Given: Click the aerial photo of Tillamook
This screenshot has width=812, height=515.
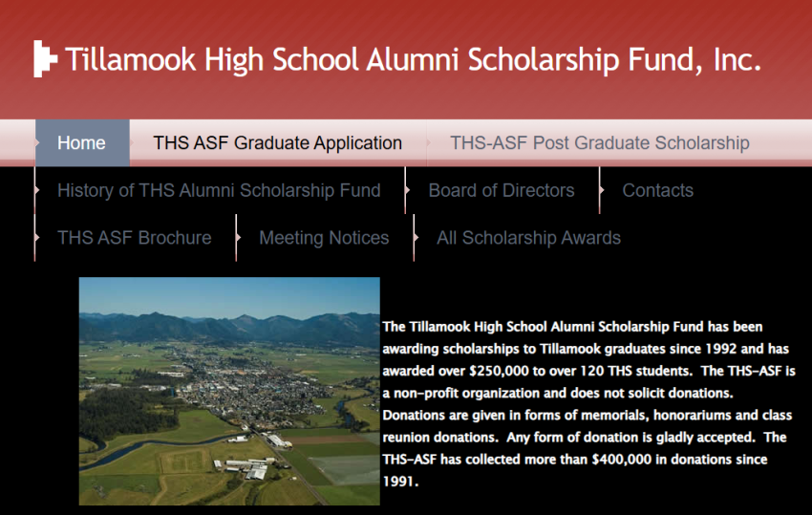Looking at the screenshot, I should point(229,391).
